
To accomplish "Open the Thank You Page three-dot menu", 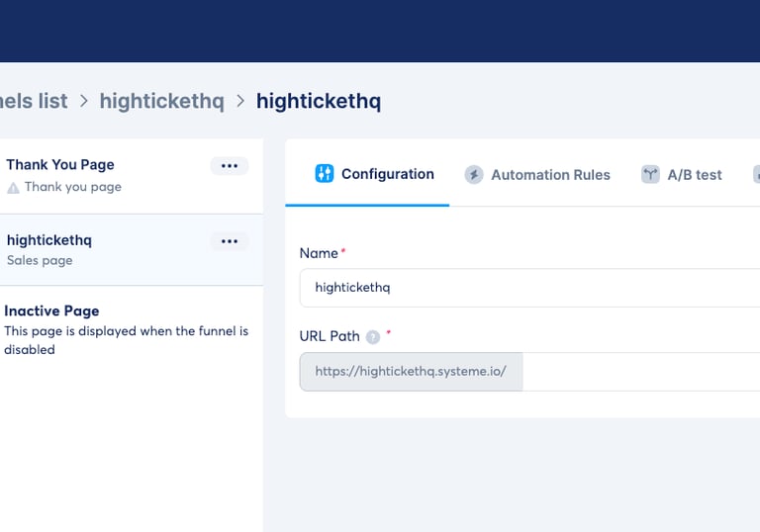I will point(230,166).
